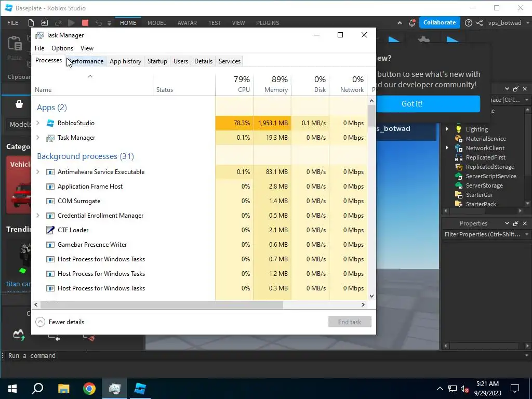Select the Lighting service in Explorer
The height and width of the screenshot is (399, 532).
(477, 129)
